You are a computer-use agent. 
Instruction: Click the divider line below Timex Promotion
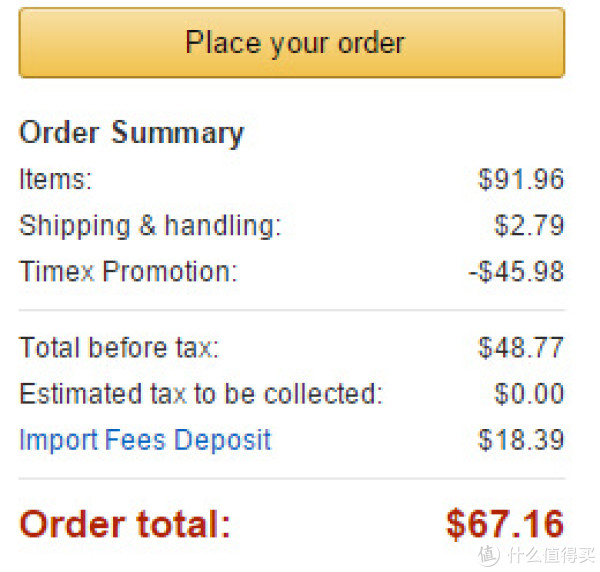(x=292, y=310)
